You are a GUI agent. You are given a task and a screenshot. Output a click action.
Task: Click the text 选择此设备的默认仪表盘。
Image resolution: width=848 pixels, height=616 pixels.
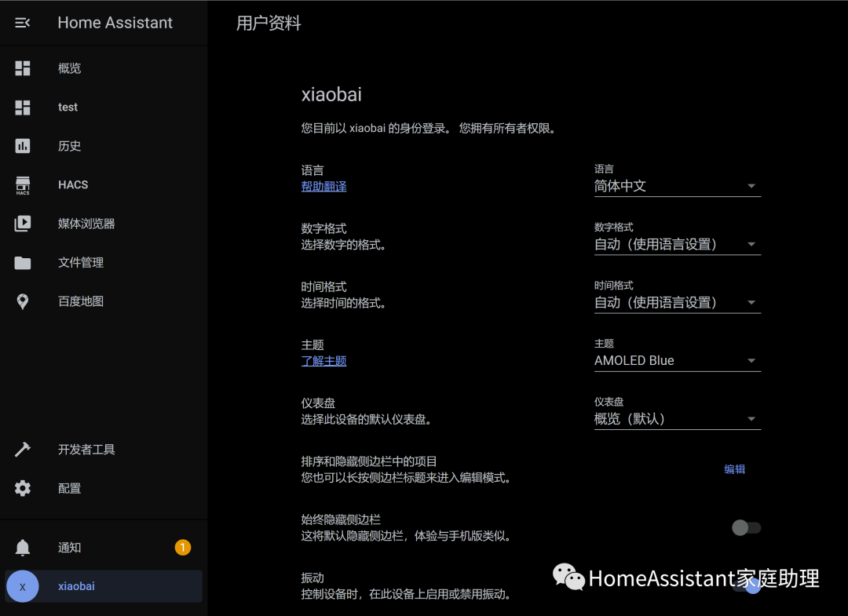tap(366, 419)
